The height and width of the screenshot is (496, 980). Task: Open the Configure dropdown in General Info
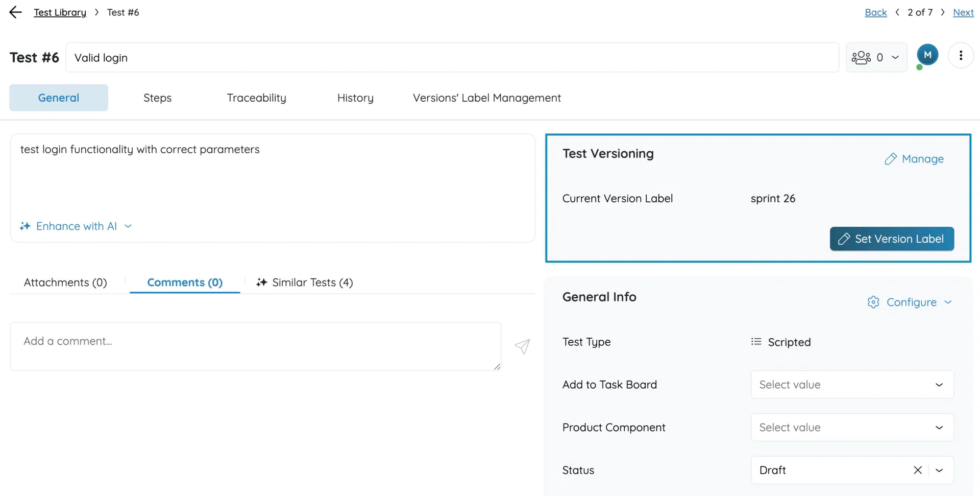[x=910, y=302]
